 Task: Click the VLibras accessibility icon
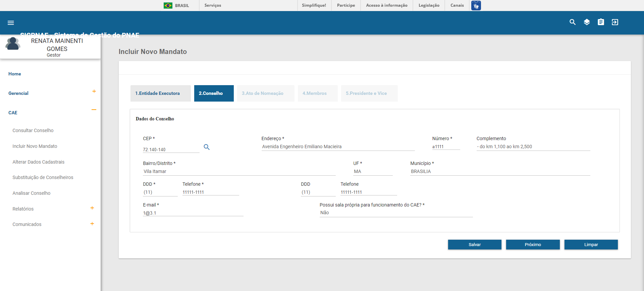(x=476, y=5)
